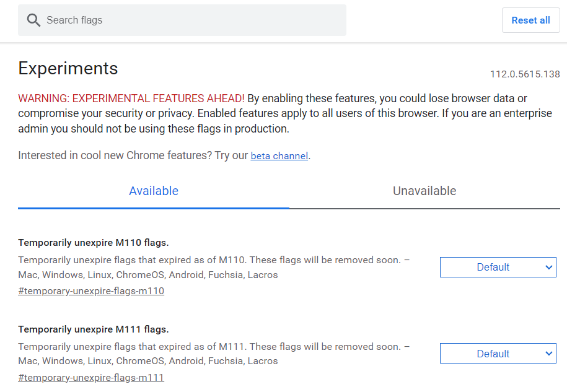Click the Temporarily unexpire M110 flags title
This screenshot has width=567, height=392.
coord(94,243)
